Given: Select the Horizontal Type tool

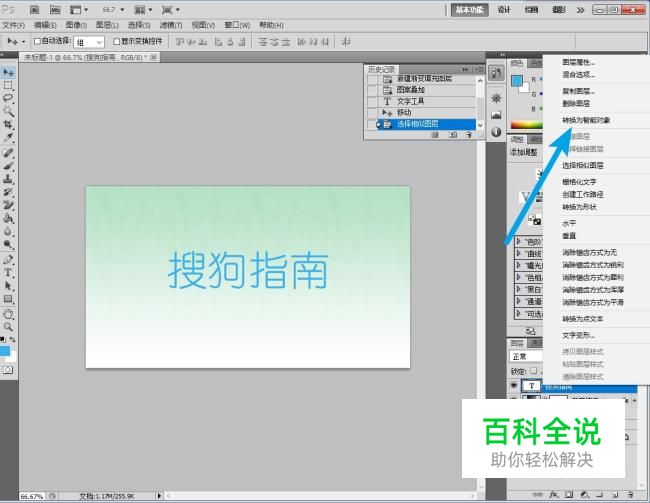Looking at the screenshot, I should pyautogui.click(x=8, y=273).
